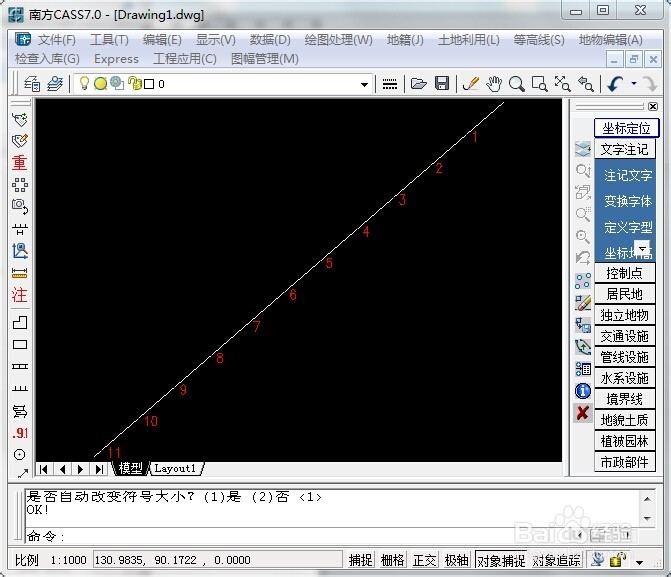671x577 pixels.
Task: Click the 坐标定位 panel button
Action: pyautogui.click(x=626, y=128)
